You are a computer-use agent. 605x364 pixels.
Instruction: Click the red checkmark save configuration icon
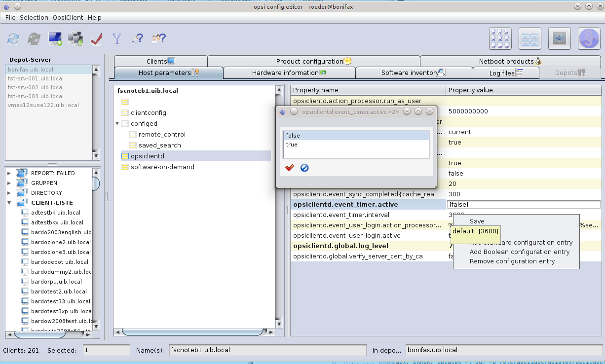coord(96,38)
